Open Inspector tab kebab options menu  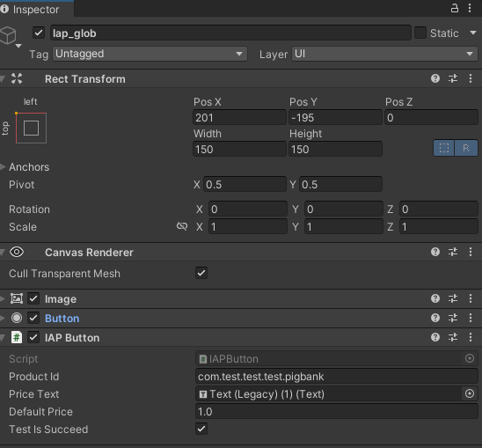tap(470, 8)
